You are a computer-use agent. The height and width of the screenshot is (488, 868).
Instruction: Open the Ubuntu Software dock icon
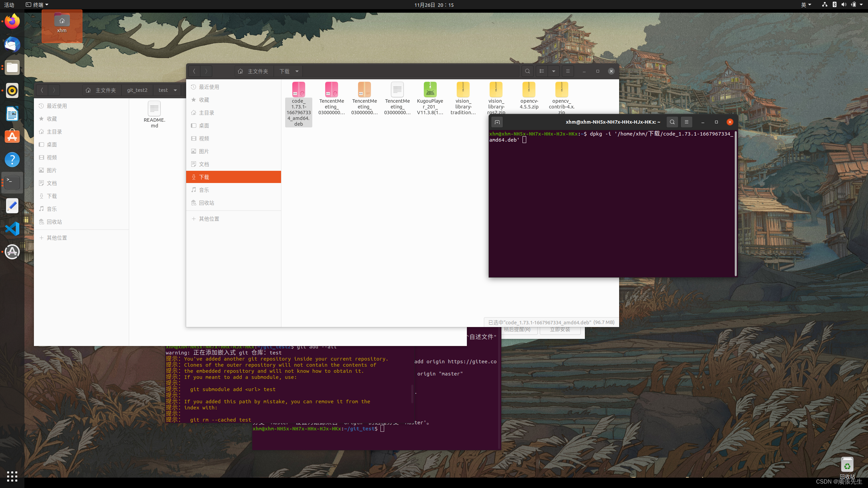12,137
